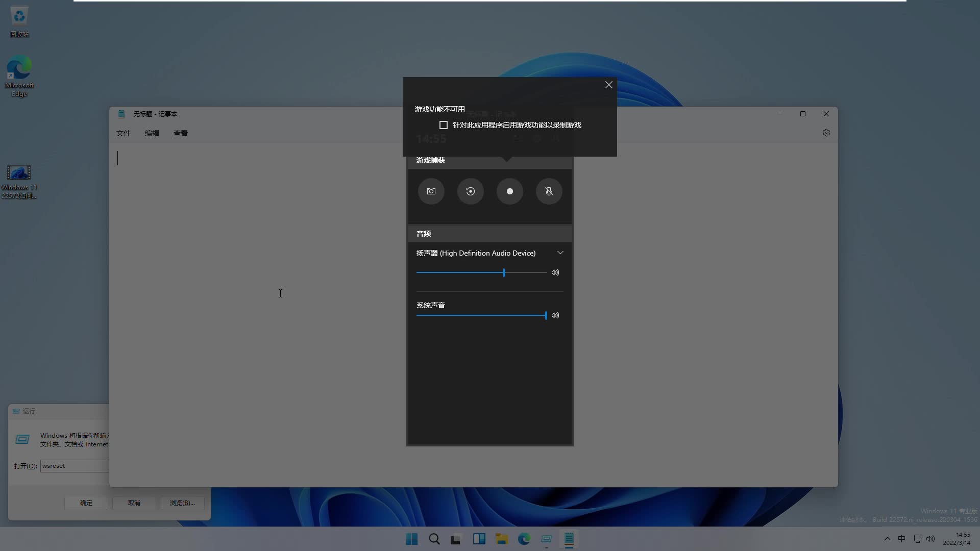Start recording with the record button
980x551 pixels.
click(510, 191)
